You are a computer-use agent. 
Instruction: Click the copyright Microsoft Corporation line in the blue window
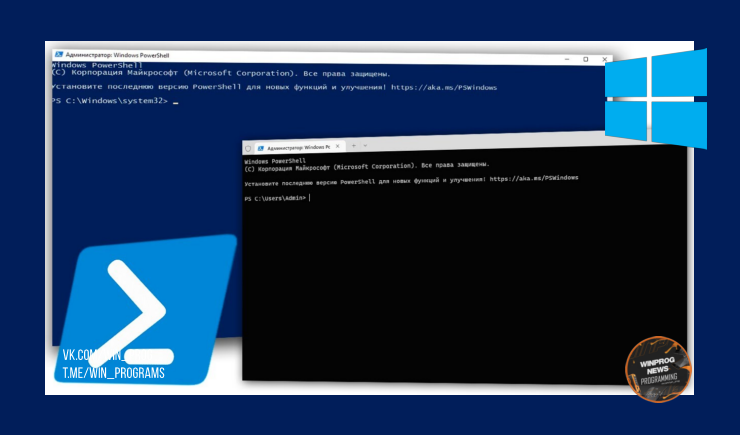pyautogui.click(x=221, y=73)
